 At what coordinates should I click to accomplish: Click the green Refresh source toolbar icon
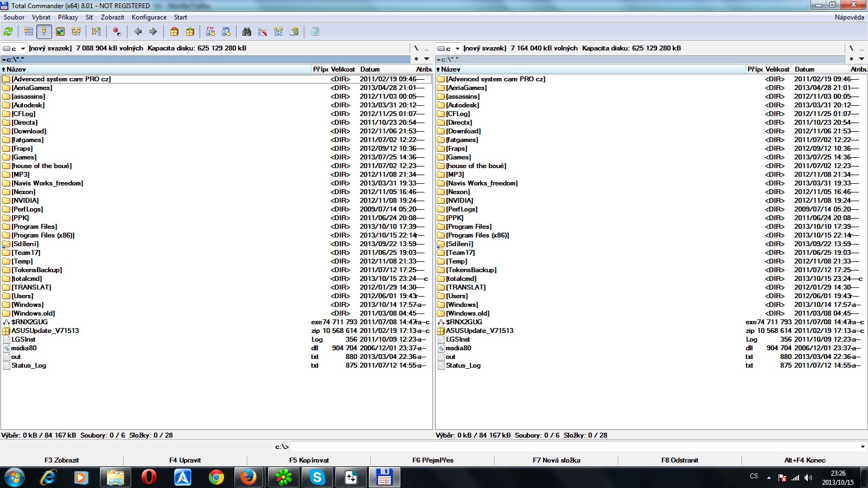point(8,31)
